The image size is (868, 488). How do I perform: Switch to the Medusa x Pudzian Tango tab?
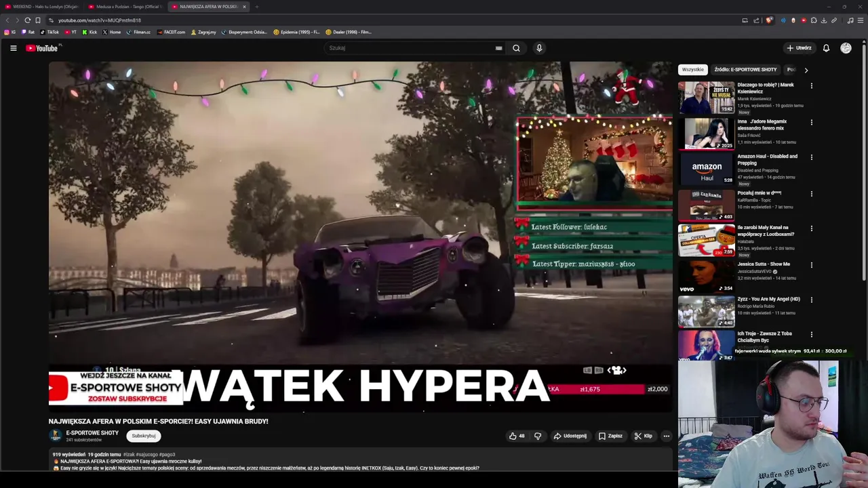[125, 7]
